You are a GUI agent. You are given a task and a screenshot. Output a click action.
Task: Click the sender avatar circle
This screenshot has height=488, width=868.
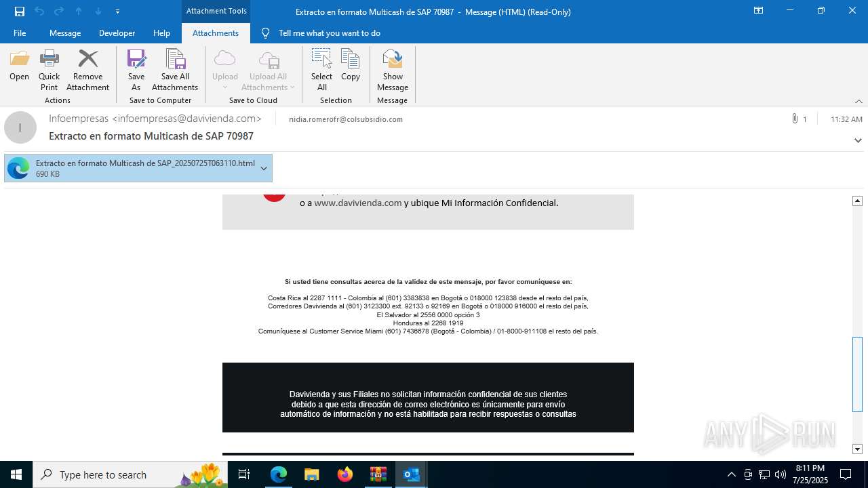(x=20, y=127)
